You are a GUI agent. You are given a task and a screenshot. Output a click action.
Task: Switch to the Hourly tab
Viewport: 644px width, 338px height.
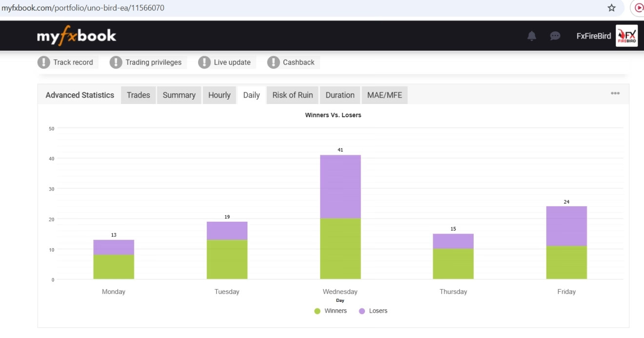point(219,95)
